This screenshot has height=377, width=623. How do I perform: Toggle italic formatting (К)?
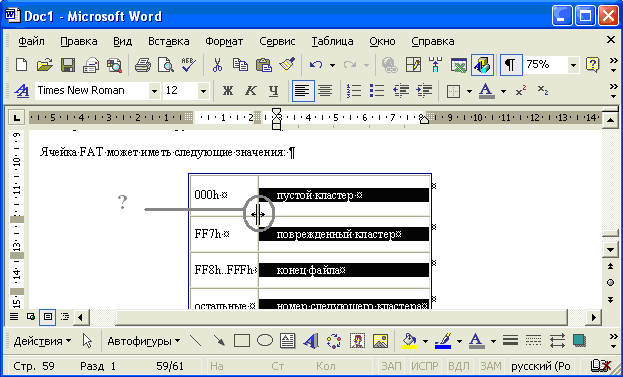click(250, 91)
